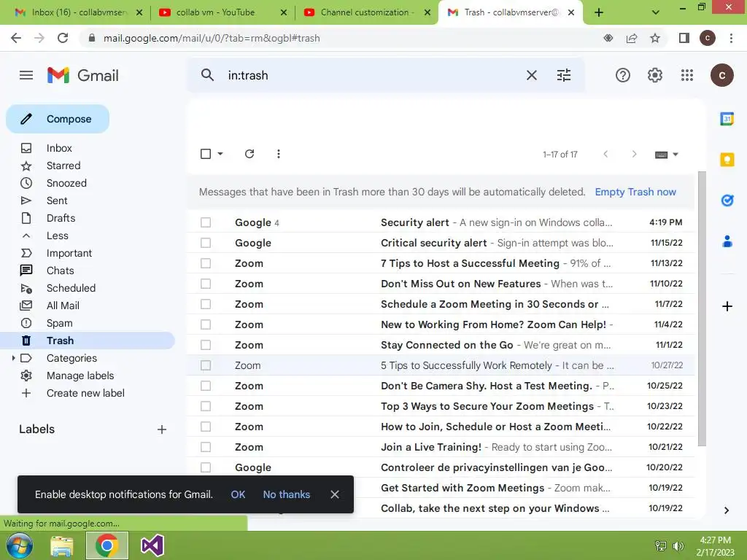Open Chrome three-dot menu
The width and height of the screenshot is (747, 560).
[731, 38]
